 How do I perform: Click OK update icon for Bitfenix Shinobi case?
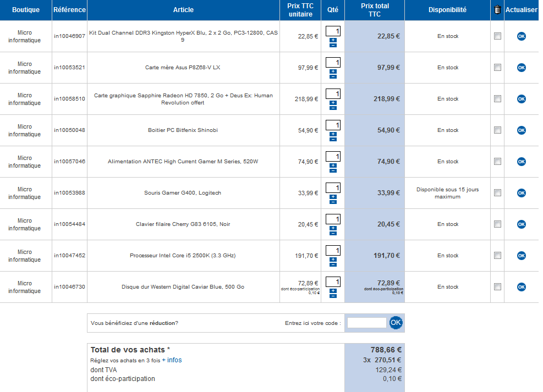coord(521,130)
